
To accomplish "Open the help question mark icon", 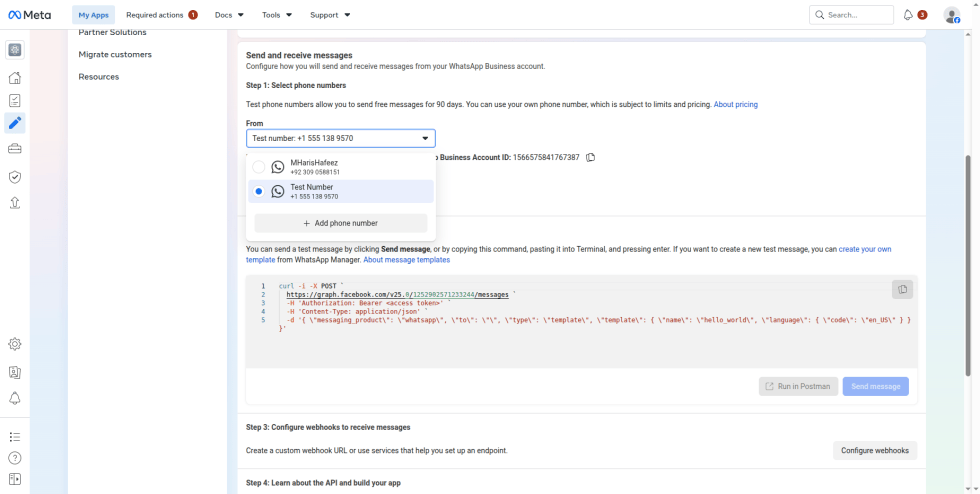I will click(15, 458).
